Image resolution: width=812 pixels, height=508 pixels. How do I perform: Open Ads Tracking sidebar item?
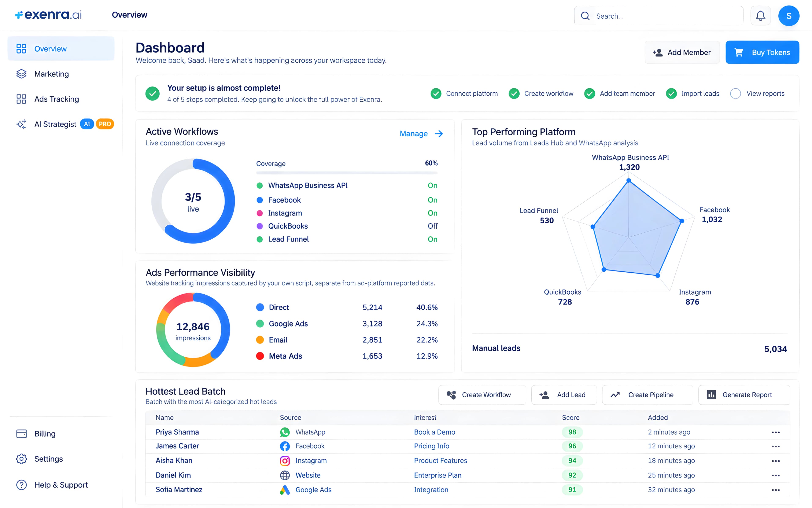(x=61, y=99)
